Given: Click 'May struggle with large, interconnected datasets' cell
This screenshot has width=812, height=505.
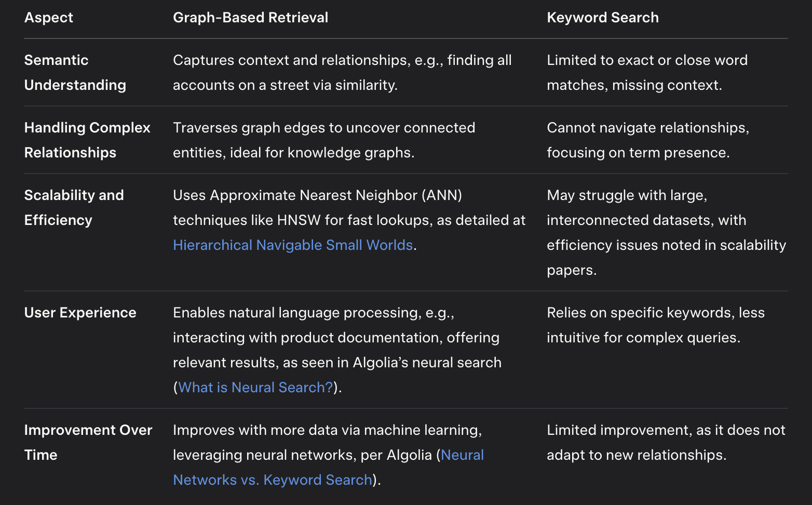Looking at the screenshot, I should tap(667, 232).
